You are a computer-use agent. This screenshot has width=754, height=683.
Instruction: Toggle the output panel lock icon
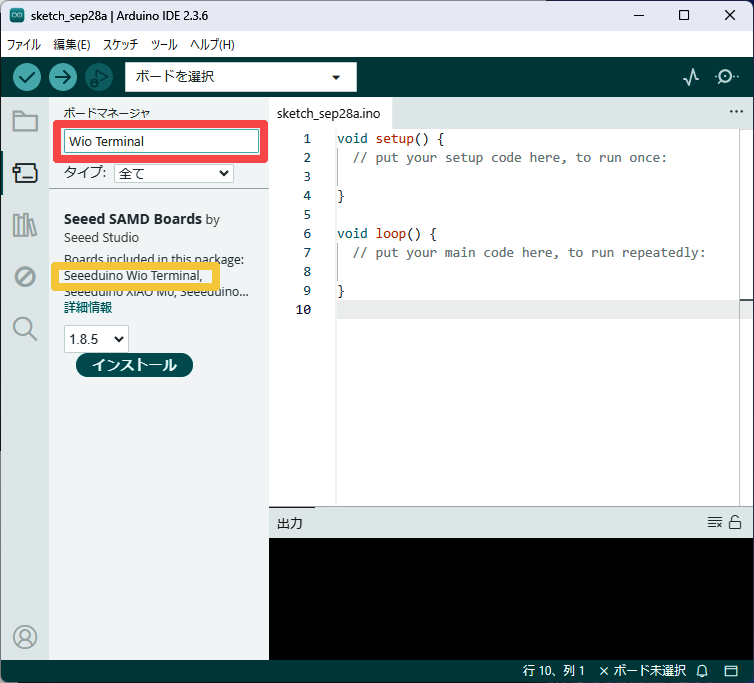[x=735, y=522]
